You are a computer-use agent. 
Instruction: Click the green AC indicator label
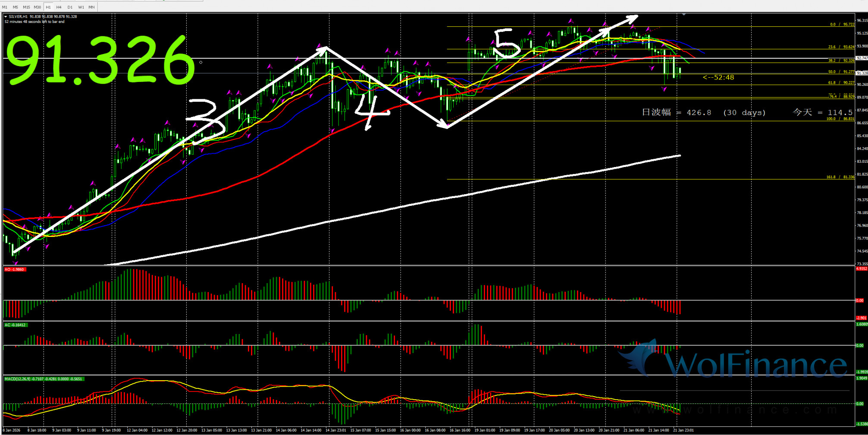coord(15,325)
